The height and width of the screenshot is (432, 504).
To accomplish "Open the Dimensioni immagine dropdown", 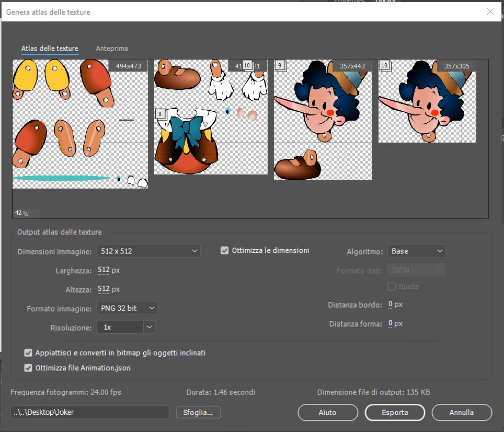I will click(148, 251).
